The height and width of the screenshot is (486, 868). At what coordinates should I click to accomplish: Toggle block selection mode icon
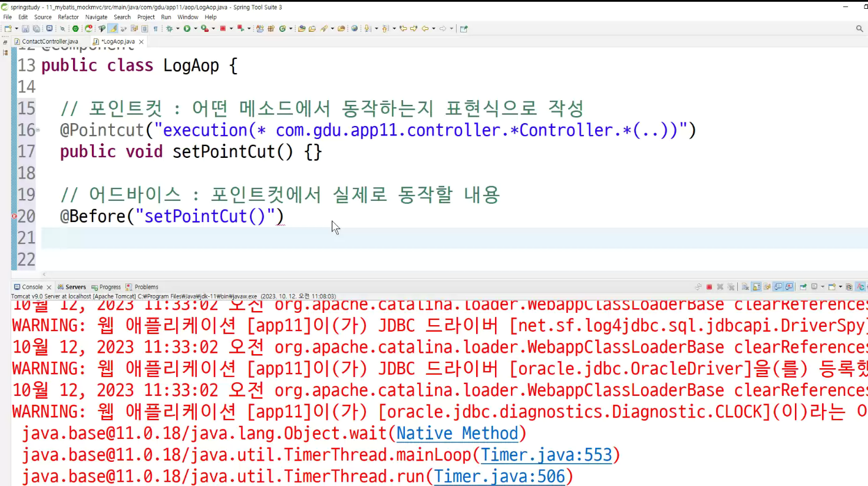click(144, 28)
